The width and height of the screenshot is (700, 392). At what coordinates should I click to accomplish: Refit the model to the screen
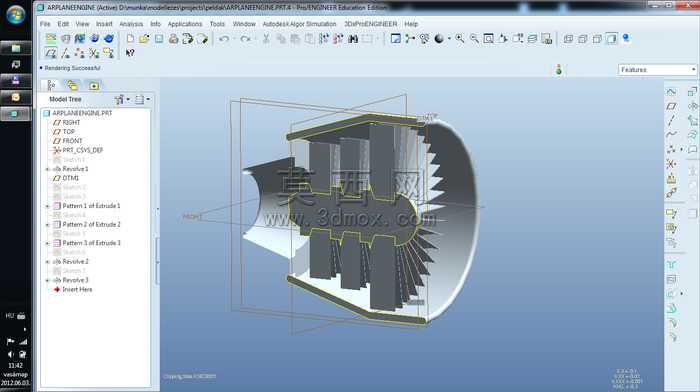click(488, 39)
